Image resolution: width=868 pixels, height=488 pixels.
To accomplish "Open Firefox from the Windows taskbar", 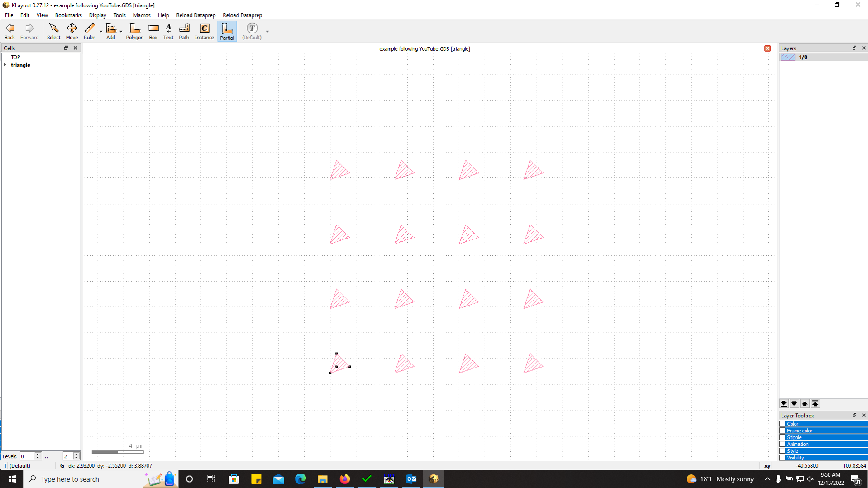I will pyautogui.click(x=344, y=479).
